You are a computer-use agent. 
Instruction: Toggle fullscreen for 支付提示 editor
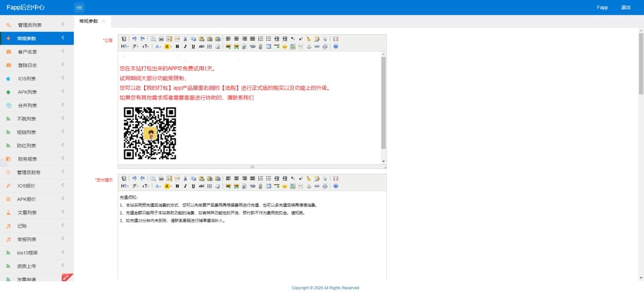pos(335,178)
